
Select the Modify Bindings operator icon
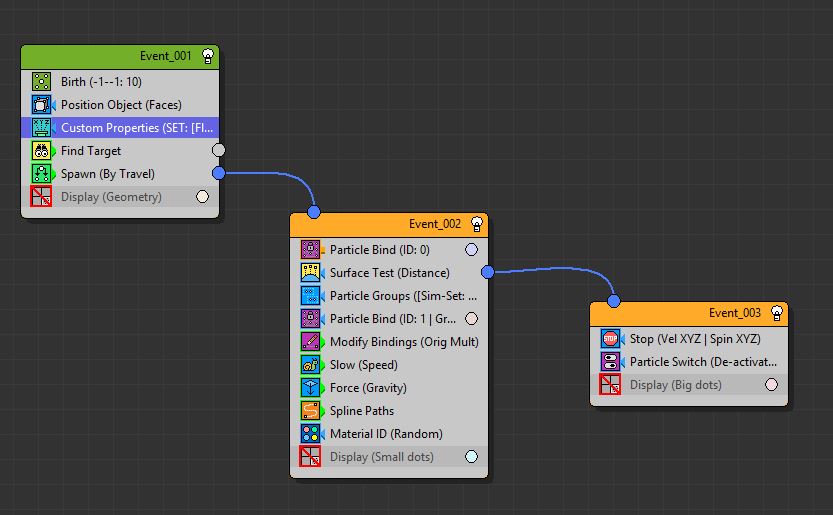point(311,342)
